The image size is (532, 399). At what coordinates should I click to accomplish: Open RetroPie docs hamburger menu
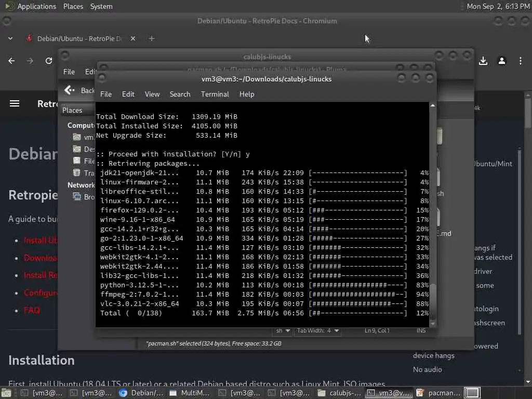tap(14, 103)
